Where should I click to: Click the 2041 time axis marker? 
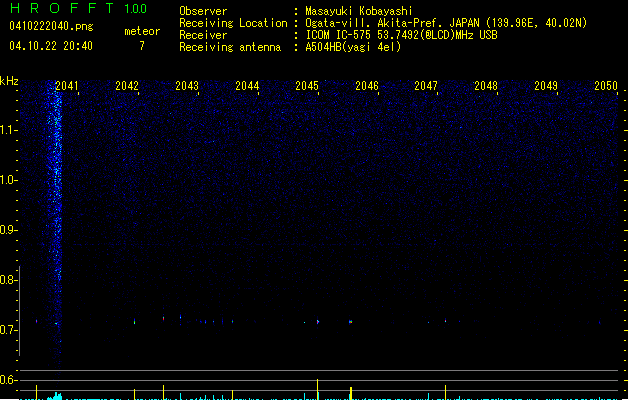(x=67, y=86)
